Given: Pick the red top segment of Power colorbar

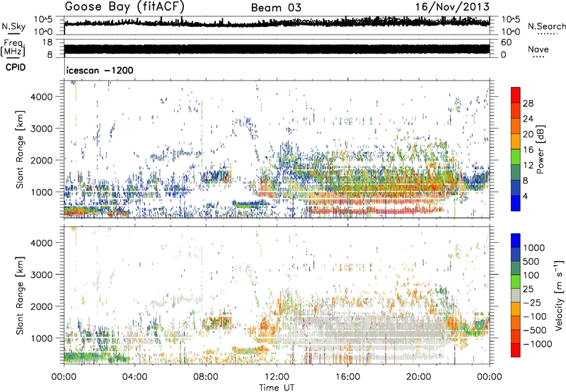Looking at the screenshot, I should [x=516, y=95].
